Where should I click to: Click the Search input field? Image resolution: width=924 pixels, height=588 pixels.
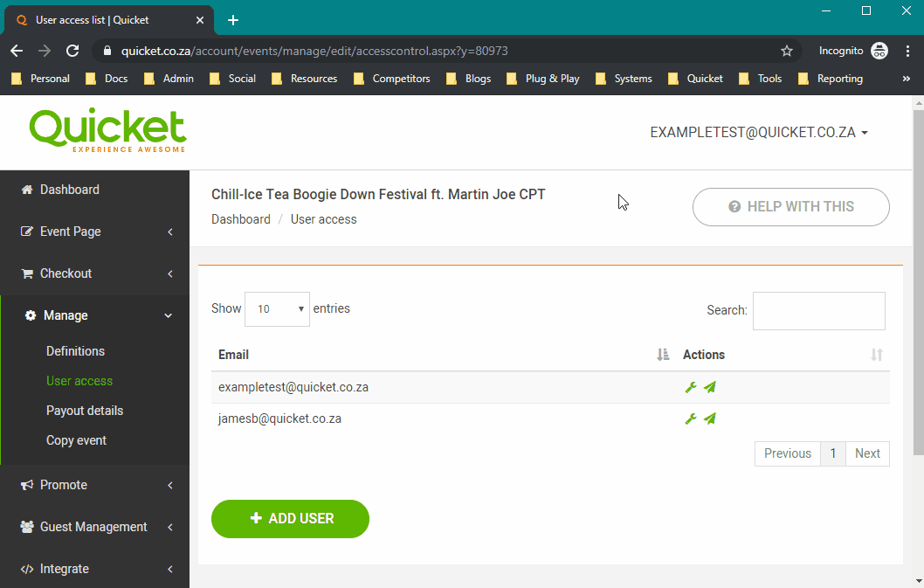pyautogui.click(x=819, y=311)
